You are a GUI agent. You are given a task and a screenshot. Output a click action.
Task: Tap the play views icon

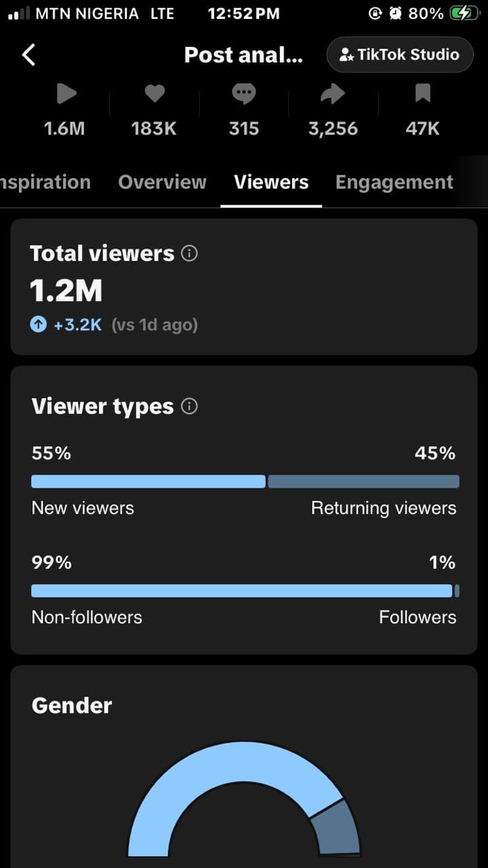pos(66,94)
